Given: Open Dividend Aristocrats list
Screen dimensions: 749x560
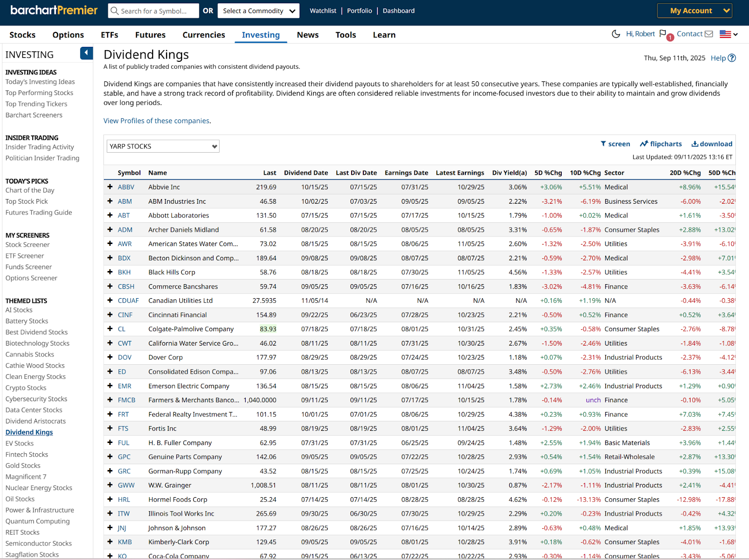Looking at the screenshot, I should click(x=36, y=421).
